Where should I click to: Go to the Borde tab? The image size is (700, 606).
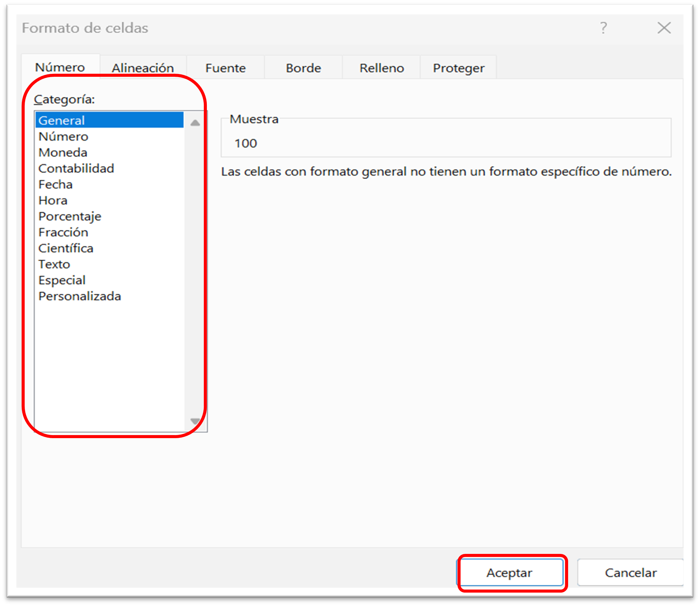pos(303,68)
